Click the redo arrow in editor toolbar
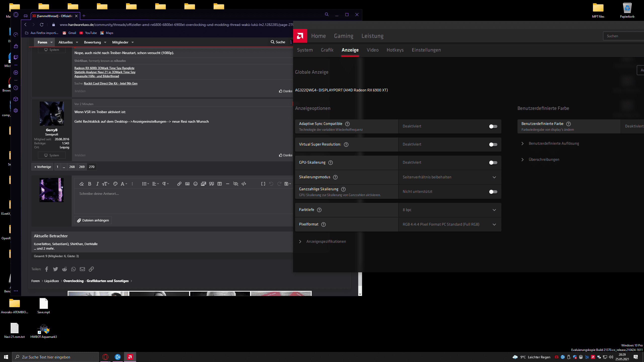 tap(279, 184)
